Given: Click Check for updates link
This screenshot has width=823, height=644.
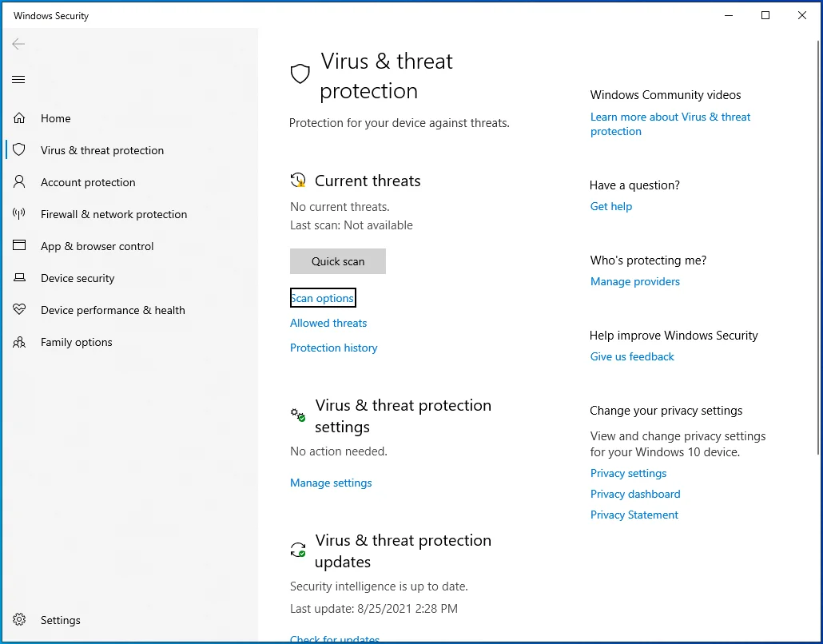Looking at the screenshot, I should (335, 638).
